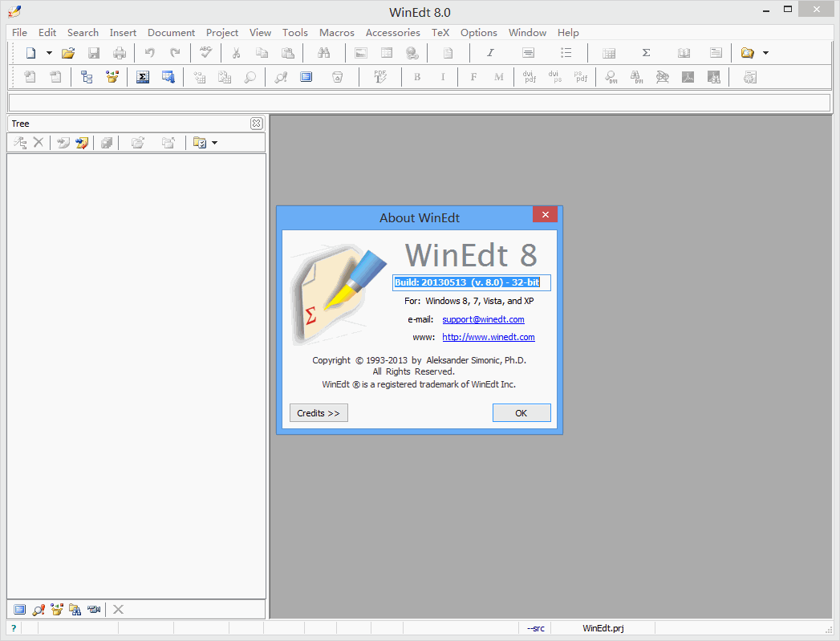The width and height of the screenshot is (840, 641).
Task: Click OK in the About WinEdt dialog
Action: 521,413
